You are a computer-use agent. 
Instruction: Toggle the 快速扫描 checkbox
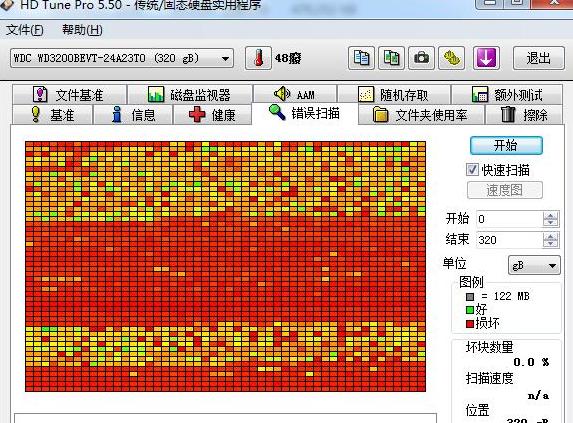click(x=472, y=169)
